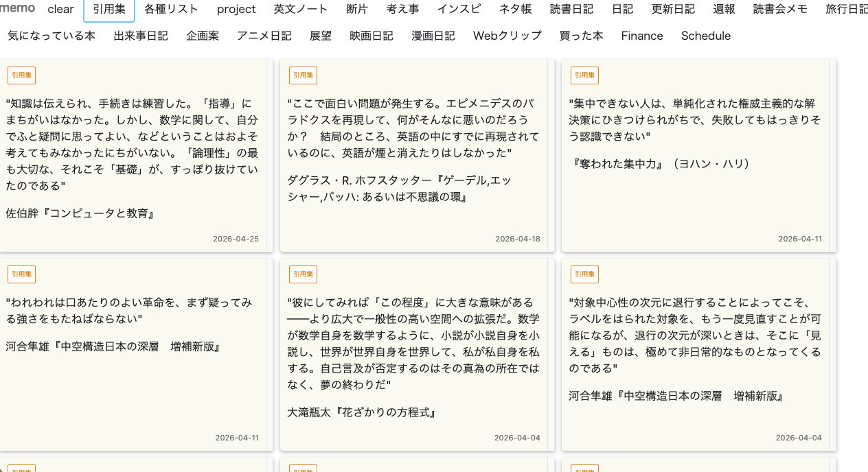Open the Finance section
Viewport: 868px width, 472px height.
(x=641, y=36)
